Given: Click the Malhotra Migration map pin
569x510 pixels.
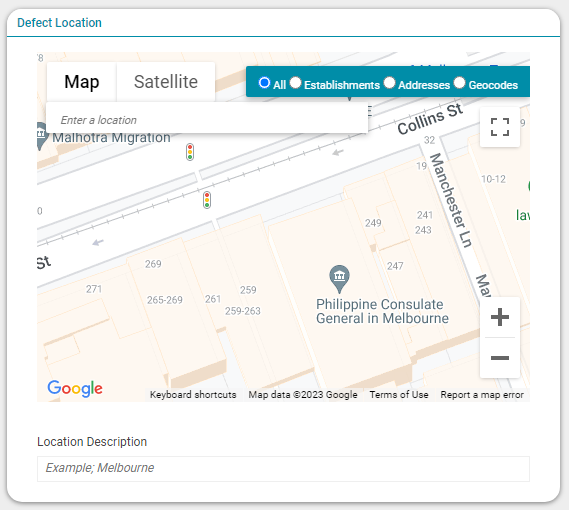Looking at the screenshot, I should click(x=41, y=136).
